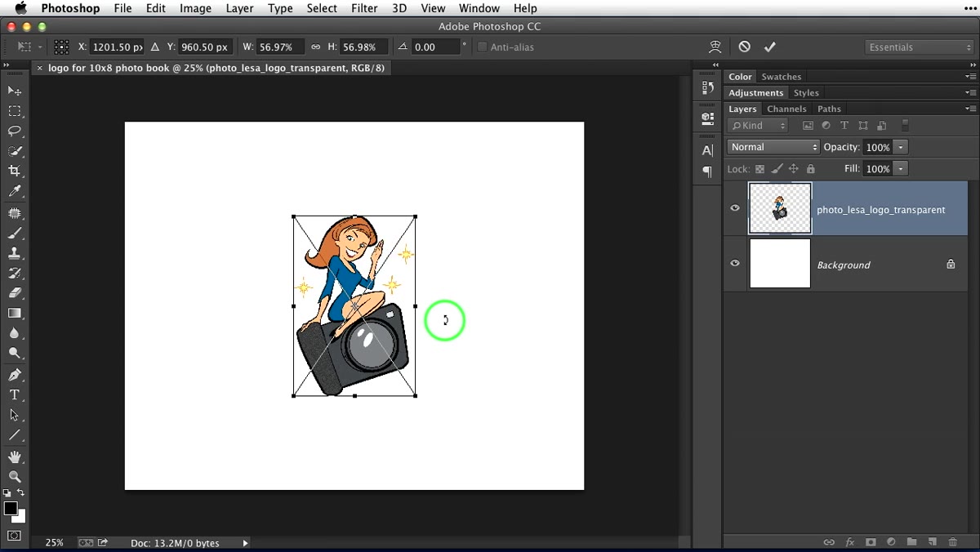Toggle lock all for layer
The image size is (980, 552).
point(810,169)
